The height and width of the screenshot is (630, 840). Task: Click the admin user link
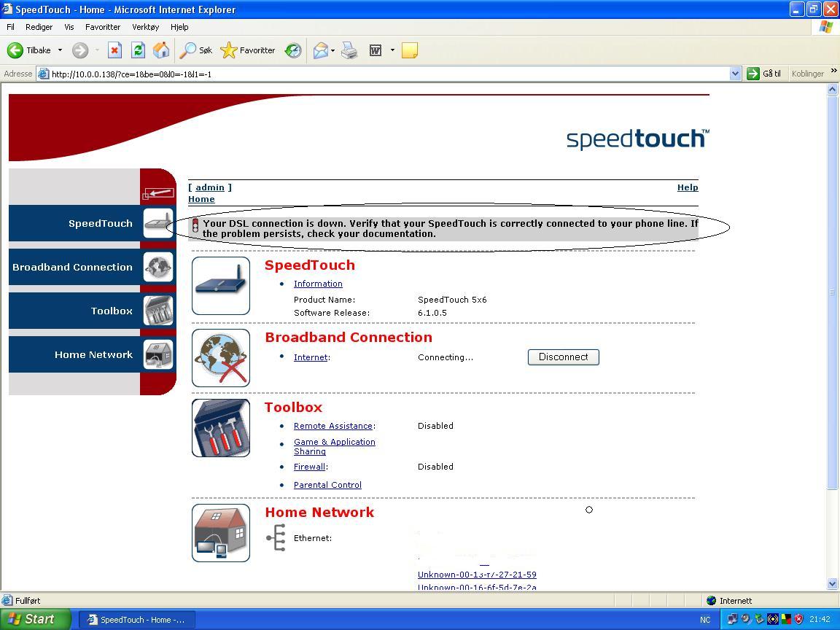(x=210, y=187)
